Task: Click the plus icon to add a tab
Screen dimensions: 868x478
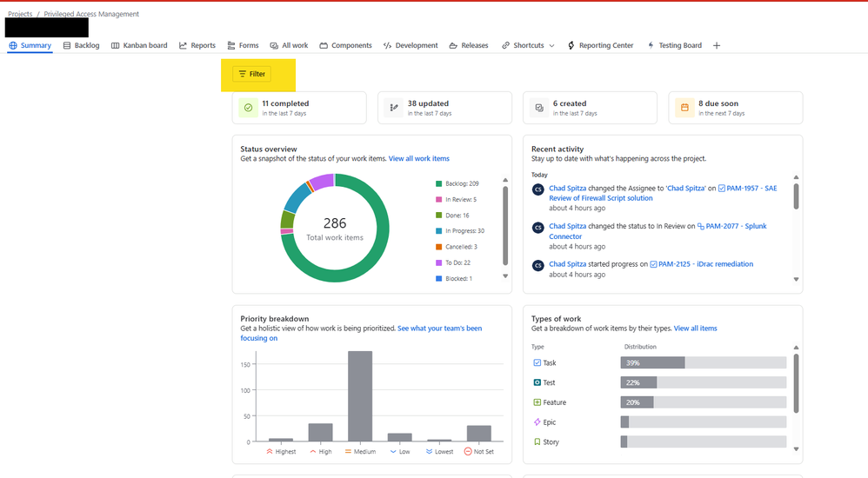Action: pos(717,46)
